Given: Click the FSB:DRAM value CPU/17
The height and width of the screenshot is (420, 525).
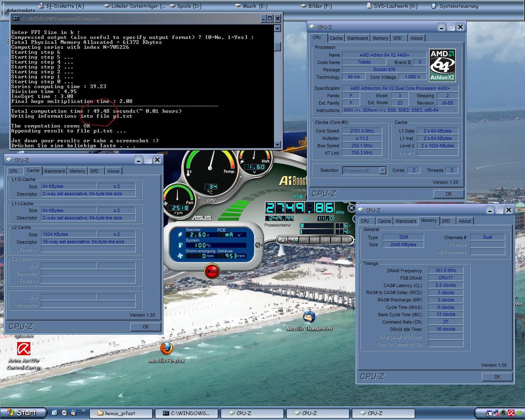Looking at the screenshot, I should (446, 278).
